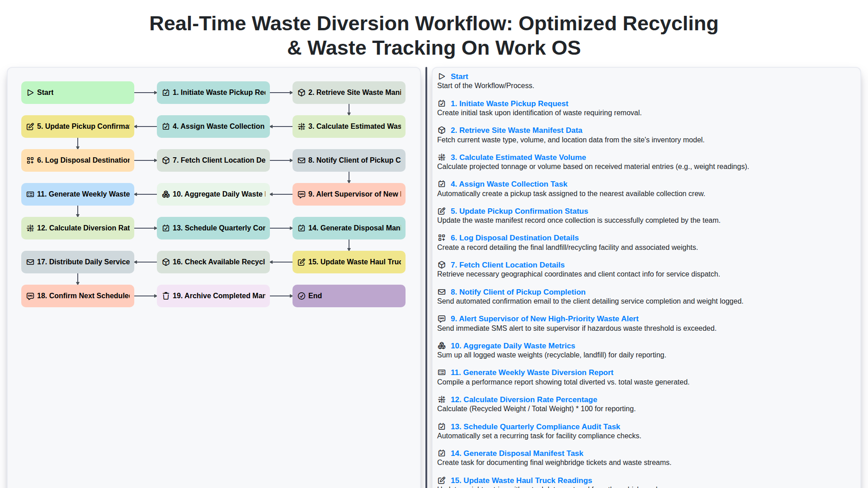This screenshot has width=868, height=488.
Task: Click the envelope icon on node 8 Notify Client
Action: coord(302,160)
